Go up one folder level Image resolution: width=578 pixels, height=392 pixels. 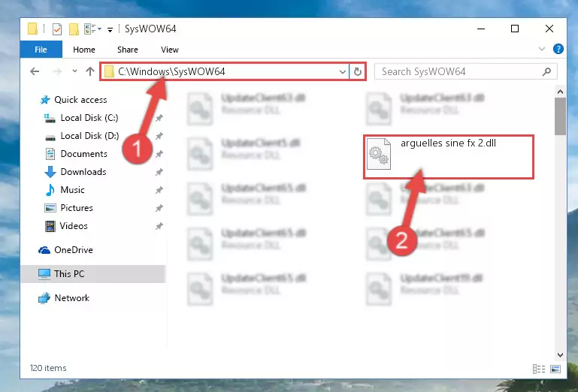tap(90, 71)
